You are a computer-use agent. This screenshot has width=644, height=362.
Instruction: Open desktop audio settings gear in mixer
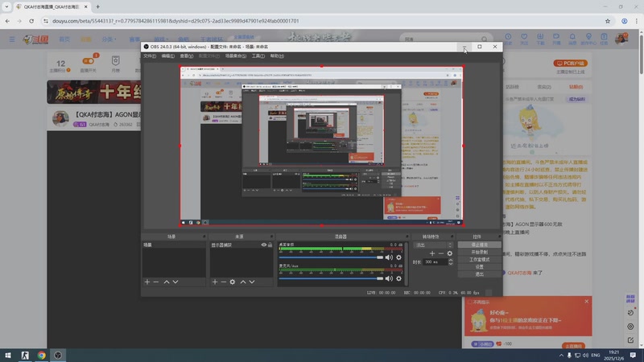(398, 257)
